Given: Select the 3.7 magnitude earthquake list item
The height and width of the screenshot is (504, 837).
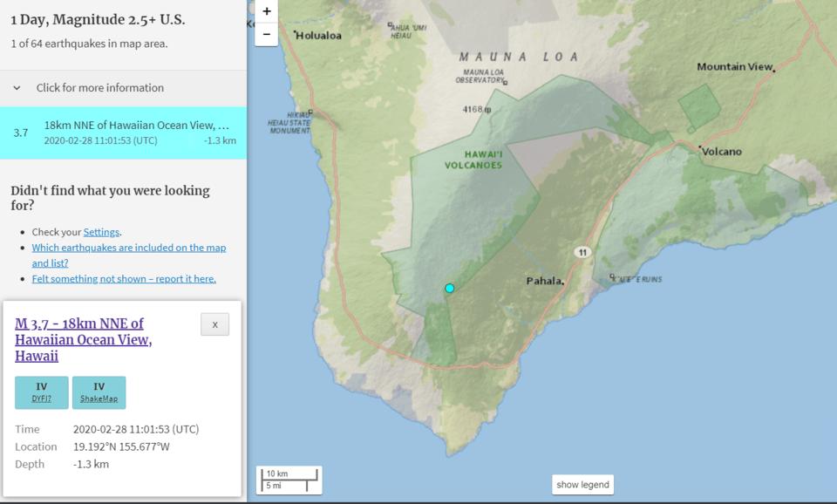Looking at the screenshot, I should [x=123, y=133].
